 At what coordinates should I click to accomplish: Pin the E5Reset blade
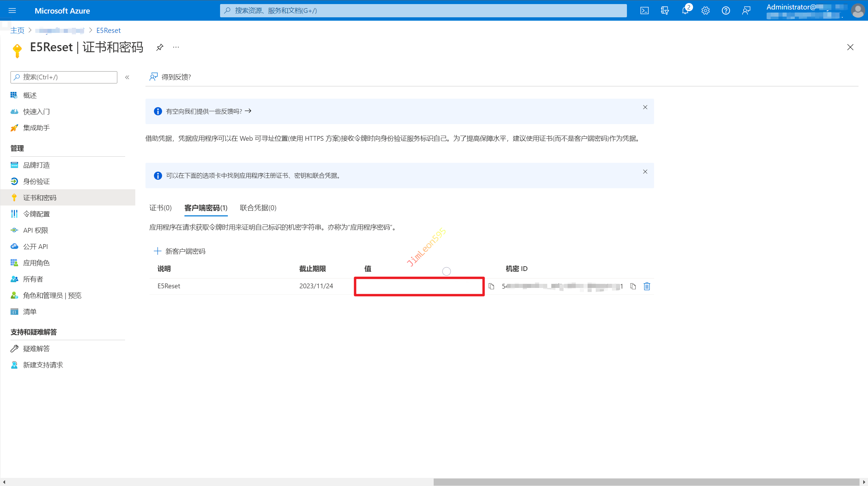[160, 47]
